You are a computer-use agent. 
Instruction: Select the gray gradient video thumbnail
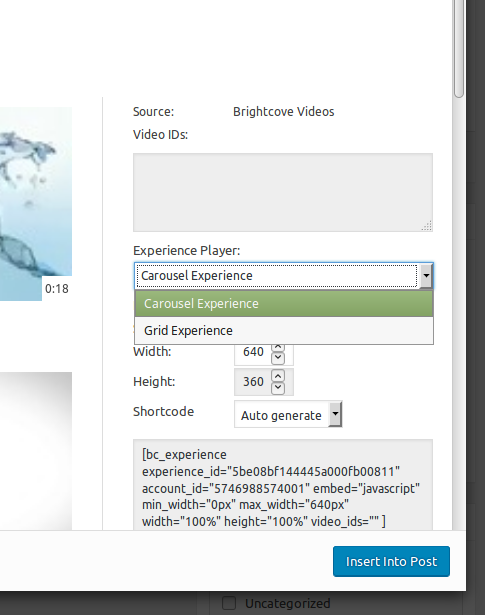coord(36,451)
